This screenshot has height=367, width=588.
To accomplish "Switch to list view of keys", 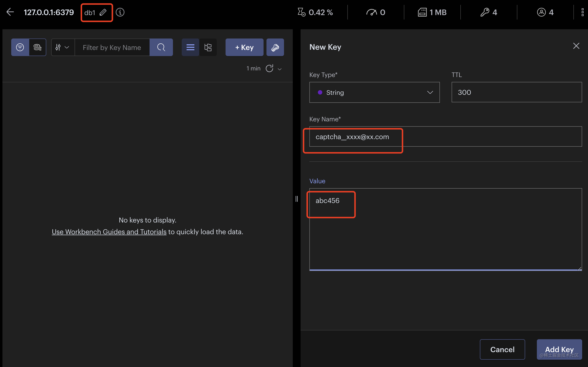I will [190, 47].
